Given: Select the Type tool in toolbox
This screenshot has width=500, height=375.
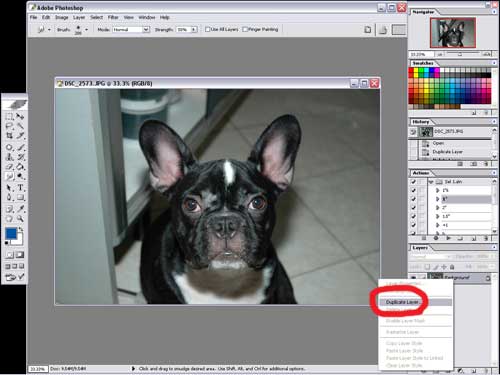Looking at the screenshot, I should coord(20,188).
